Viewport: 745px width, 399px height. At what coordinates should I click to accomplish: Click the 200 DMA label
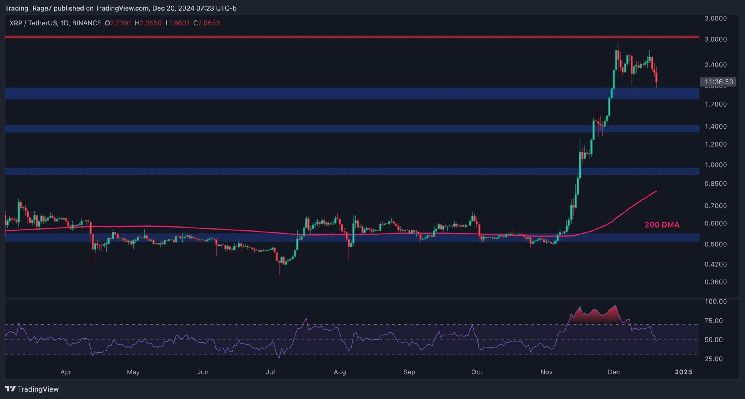[x=662, y=225]
